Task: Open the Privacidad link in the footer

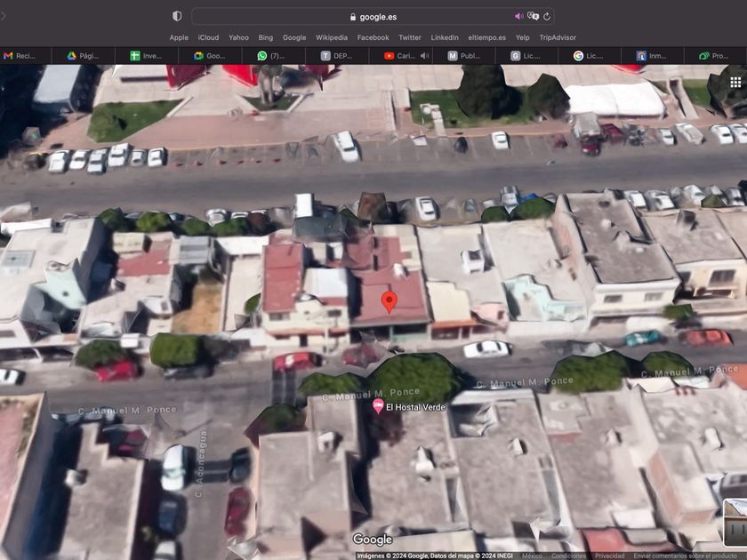Action: click(610, 556)
